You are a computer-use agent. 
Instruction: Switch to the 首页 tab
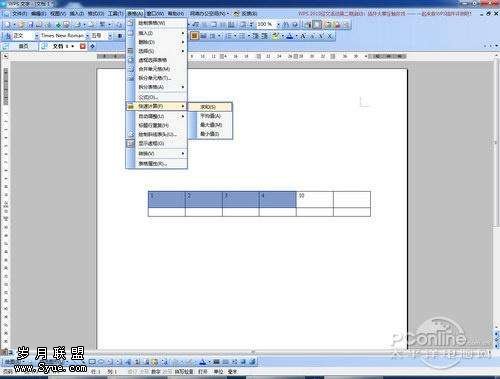(23, 46)
